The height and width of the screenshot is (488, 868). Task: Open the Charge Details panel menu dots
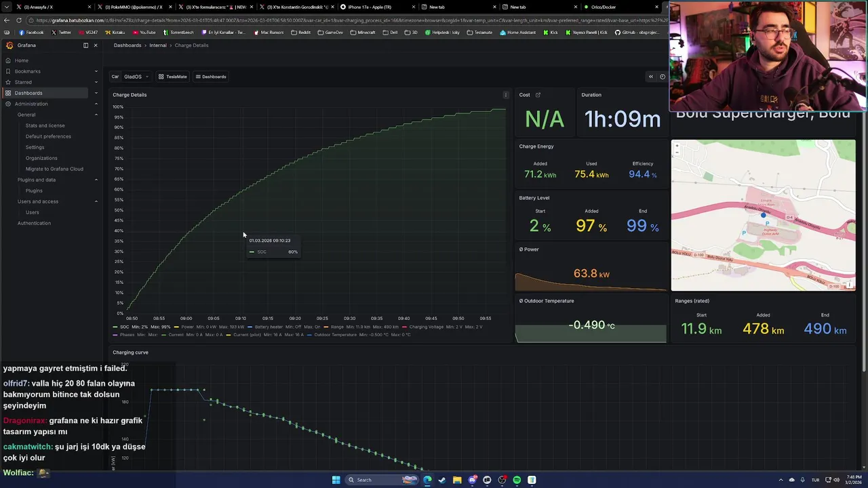click(505, 95)
